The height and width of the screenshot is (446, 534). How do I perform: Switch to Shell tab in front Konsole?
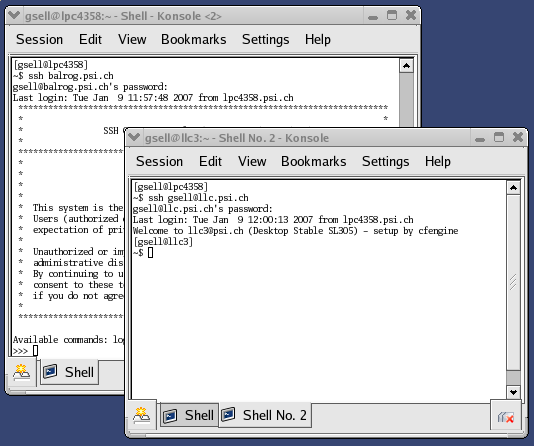189,415
